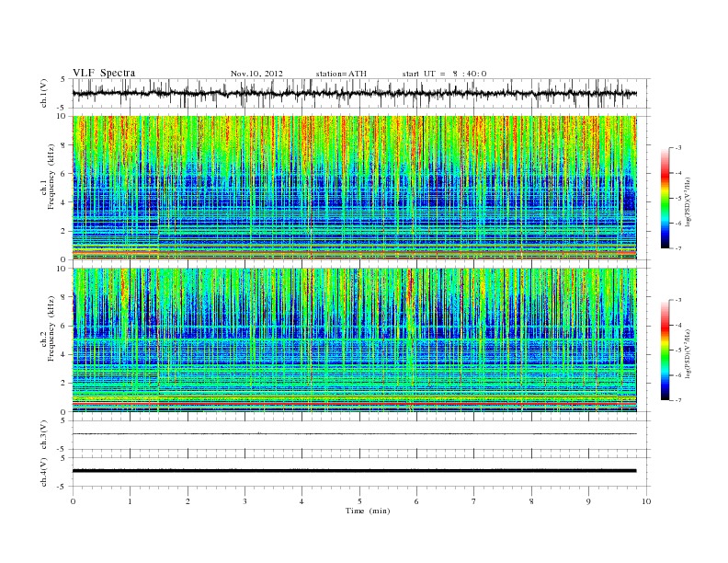Viewport: 728px width, 563px height.
Task: Select the "start UT = 8:40:0" text
Action: 444,74
